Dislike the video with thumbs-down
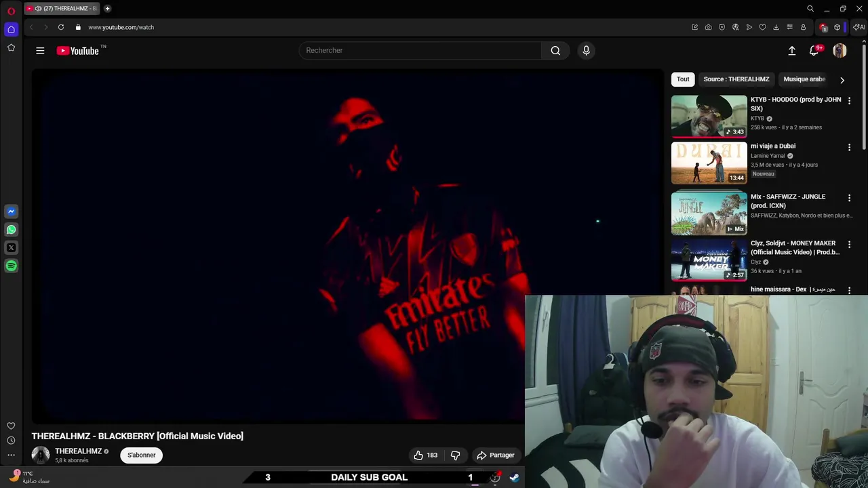This screenshot has height=488, width=868. tap(456, 455)
